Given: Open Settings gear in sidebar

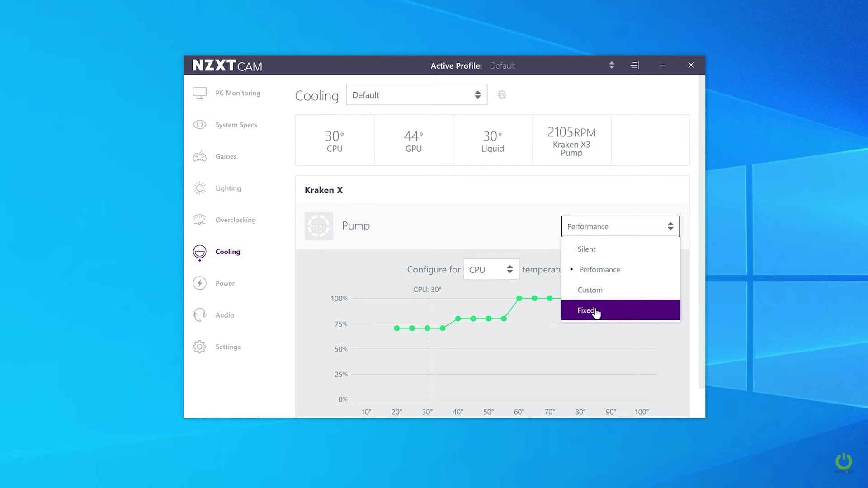Looking at the screenshot, I should coord(199,347).
